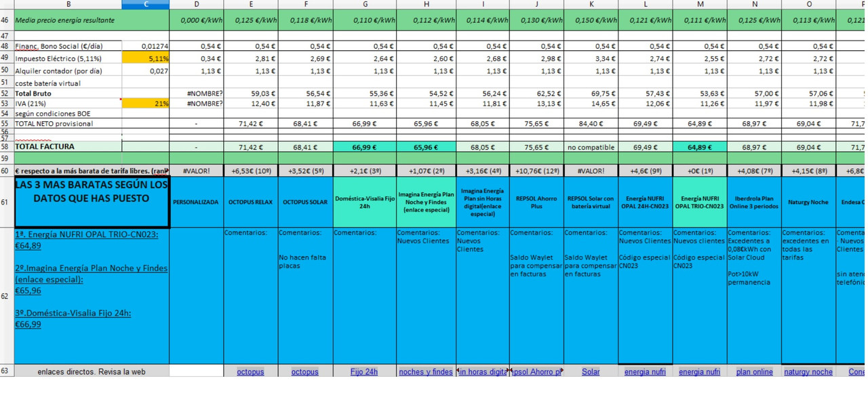The width and height of the screenshot is (868, 395).
Task: Open the 'energia nufri' link in column L
Action: (645, 371)
